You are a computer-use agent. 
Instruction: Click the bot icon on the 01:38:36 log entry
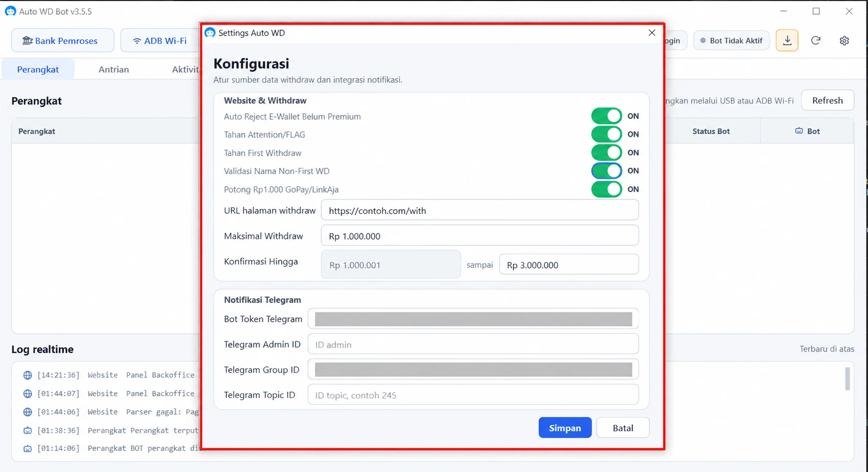click(28, 430)
